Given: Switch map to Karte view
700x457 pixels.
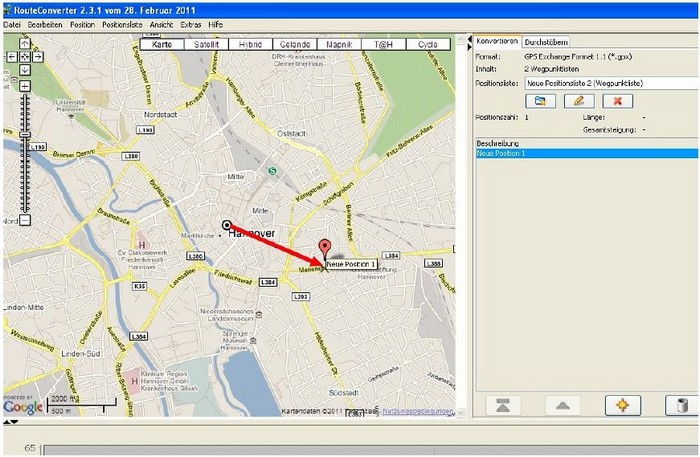Looking at the screenshot, I should [x=162, y=44].
